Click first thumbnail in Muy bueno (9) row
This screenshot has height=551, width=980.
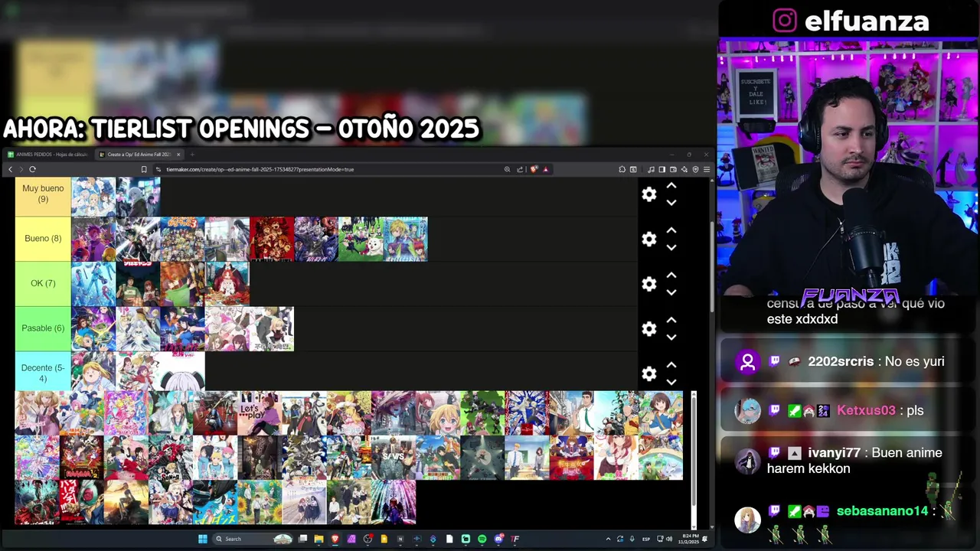93,197
